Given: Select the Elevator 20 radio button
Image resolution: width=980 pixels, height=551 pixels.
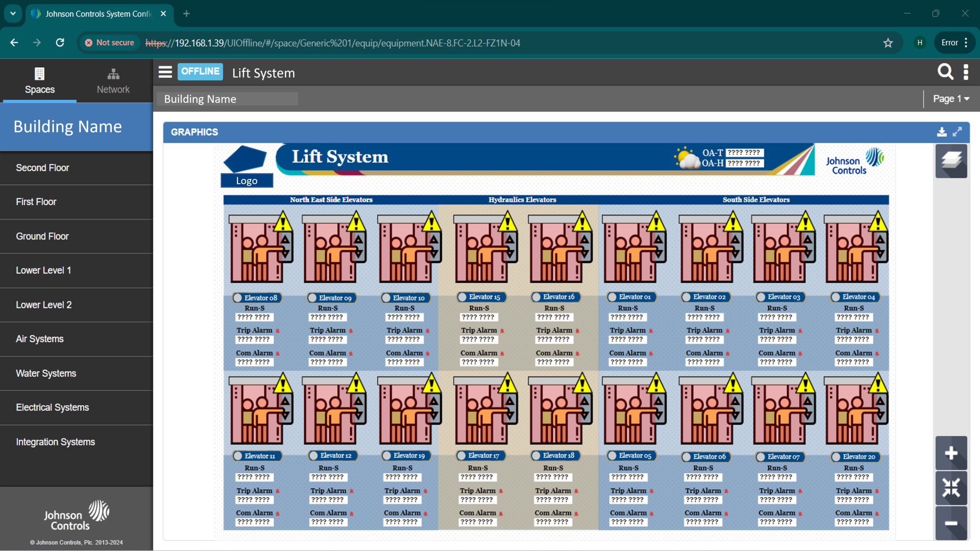Looking at the screenshot, I should coord(836,457).
